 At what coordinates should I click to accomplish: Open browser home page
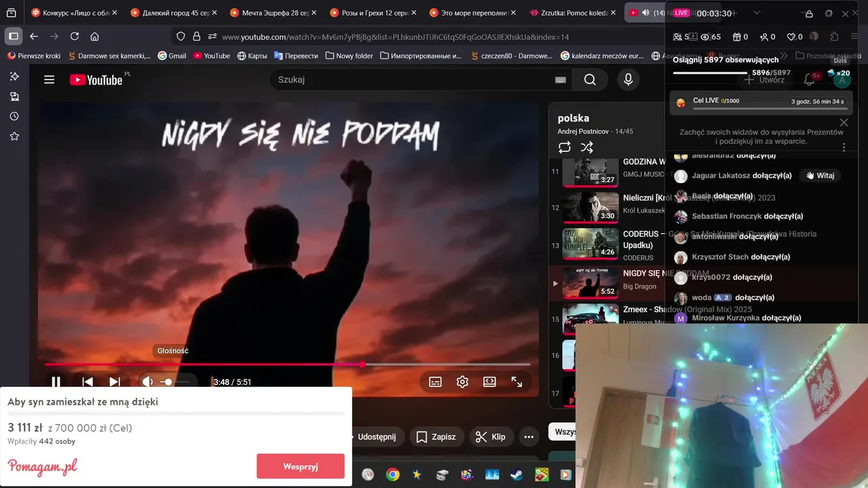click(x=94, y=37)
